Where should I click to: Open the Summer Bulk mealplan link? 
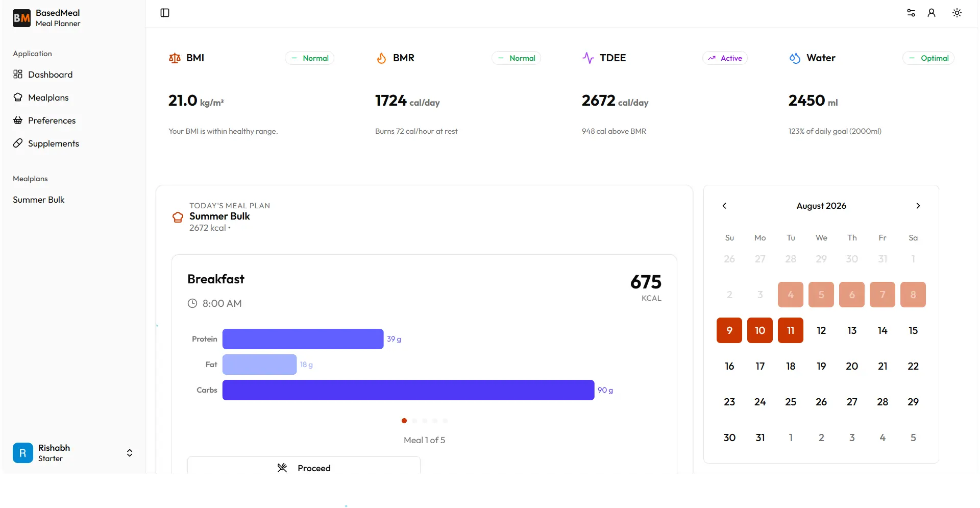click(x=39, y=200)
